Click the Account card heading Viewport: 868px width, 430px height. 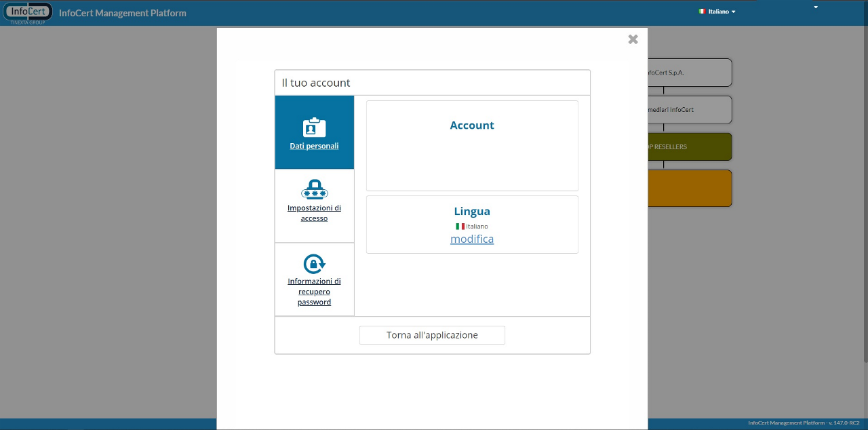click(x=472, y=125)
